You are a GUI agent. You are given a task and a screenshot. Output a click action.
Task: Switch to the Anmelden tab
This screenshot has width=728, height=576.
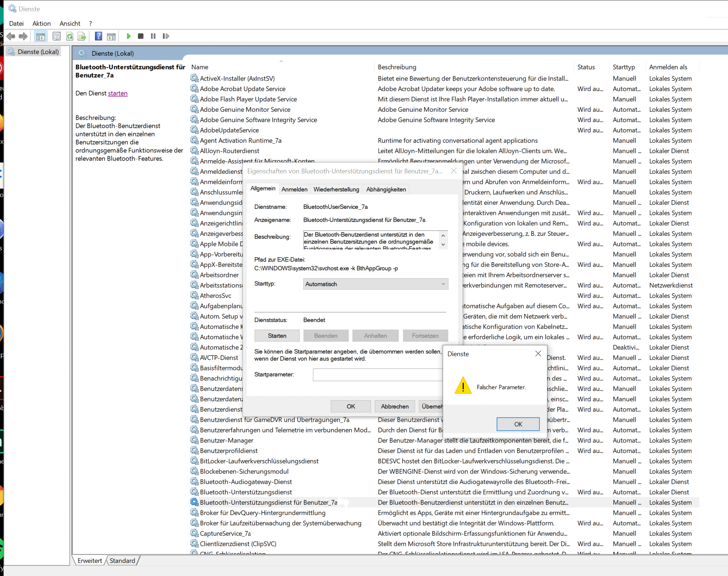(x=294, y=189)
